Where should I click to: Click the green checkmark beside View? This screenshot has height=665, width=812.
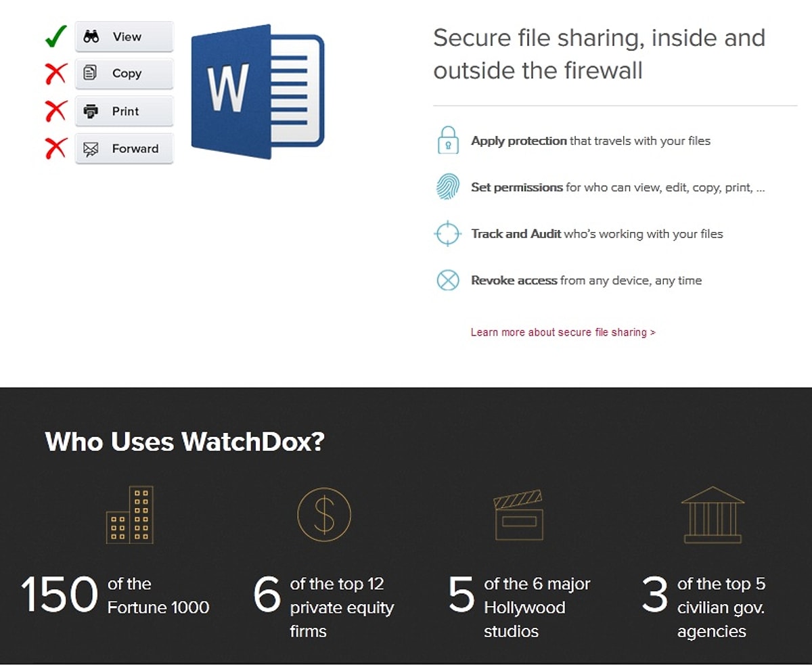(55, 36)
